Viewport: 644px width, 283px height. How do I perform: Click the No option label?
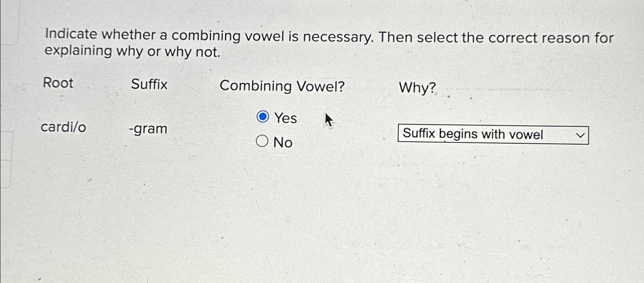pyautogui.click(x=282, y=142)
